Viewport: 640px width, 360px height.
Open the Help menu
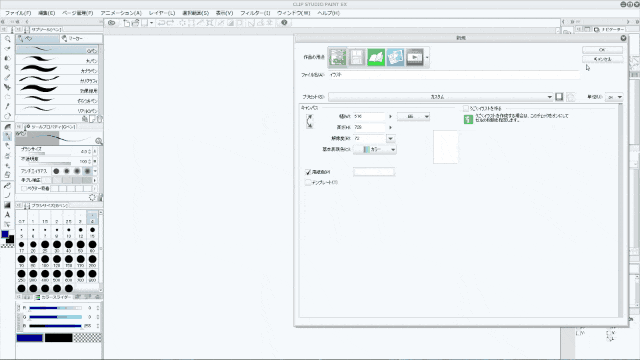329,13
